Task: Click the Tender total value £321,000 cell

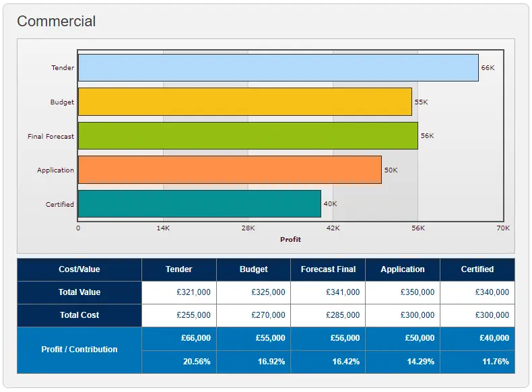Action: coord(179,292)
